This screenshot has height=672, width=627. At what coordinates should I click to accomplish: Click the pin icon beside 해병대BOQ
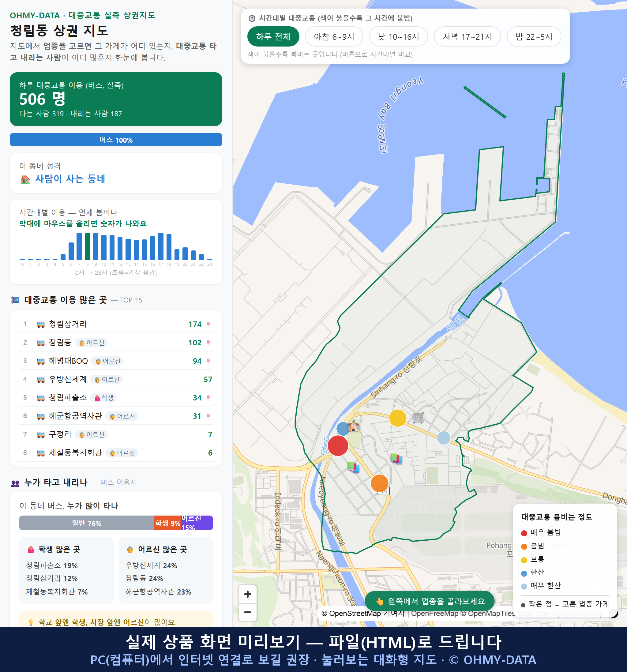tap(208, 361)
